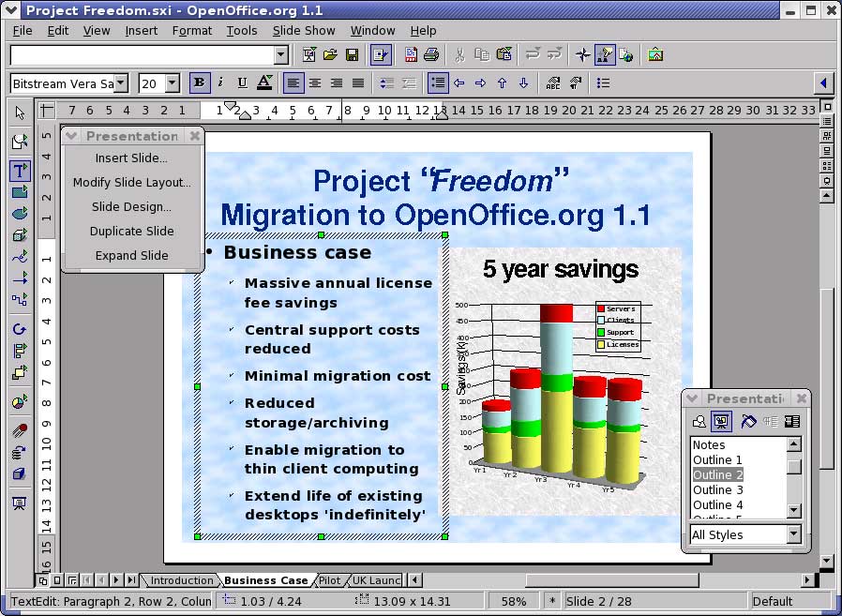Expand the All Styles dropdown

pyautogui.click(x=794, y=534)
